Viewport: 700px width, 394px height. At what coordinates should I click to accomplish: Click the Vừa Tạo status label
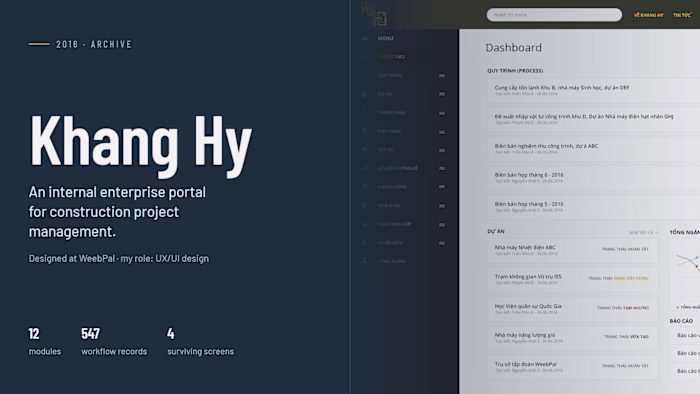639,337
